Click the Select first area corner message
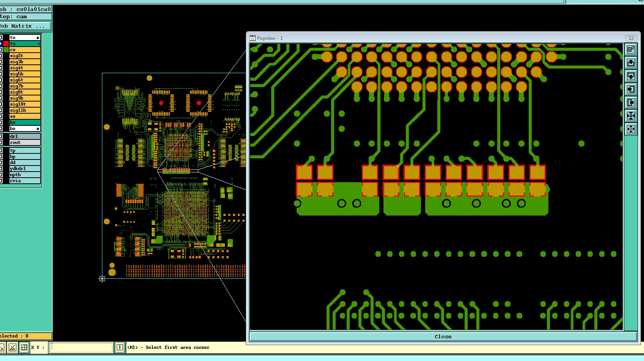 click(168, 347)
